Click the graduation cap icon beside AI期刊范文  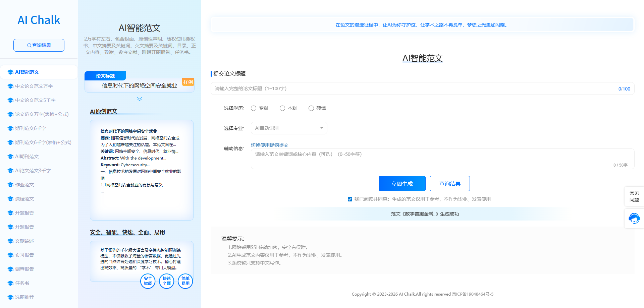click(x=10, y=157)
